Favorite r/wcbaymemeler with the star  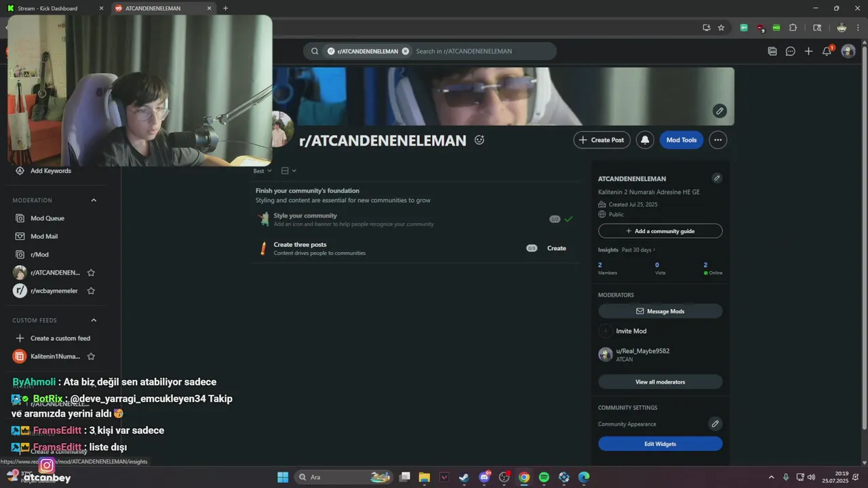91,291
